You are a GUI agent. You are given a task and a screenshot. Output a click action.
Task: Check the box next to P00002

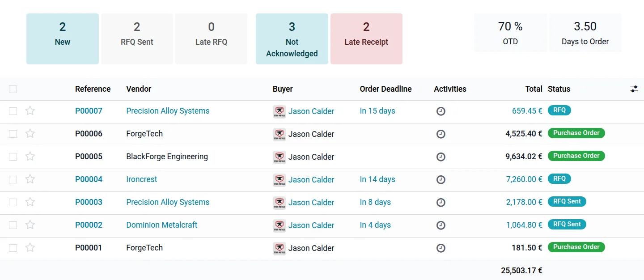point(13,225)
